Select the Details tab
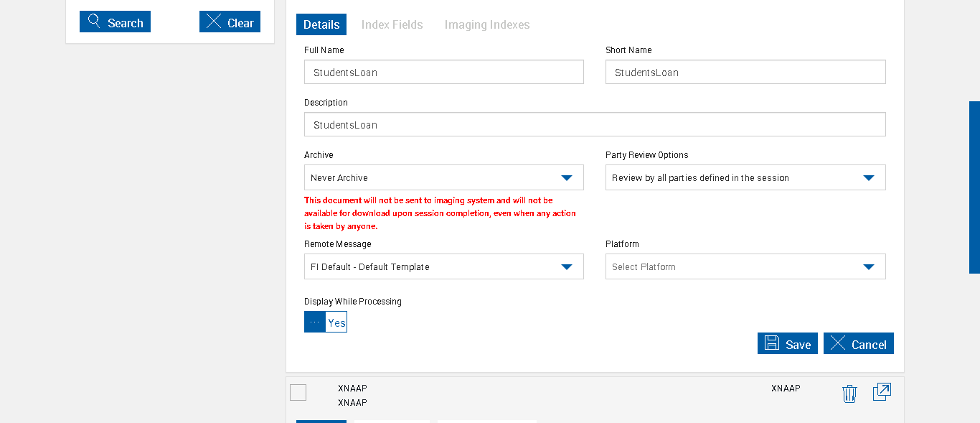This screenshot has height=423, width=980. coord(321,24)
